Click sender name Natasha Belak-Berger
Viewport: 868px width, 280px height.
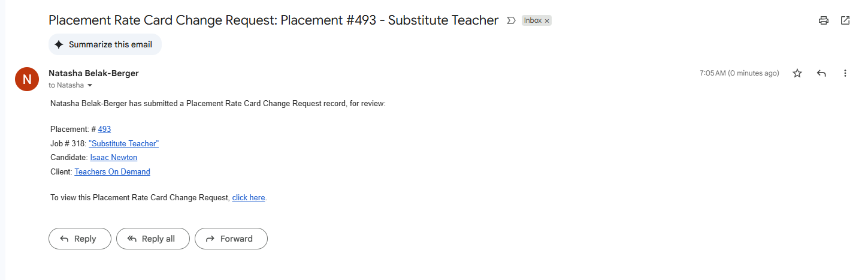tap(93, 73)
